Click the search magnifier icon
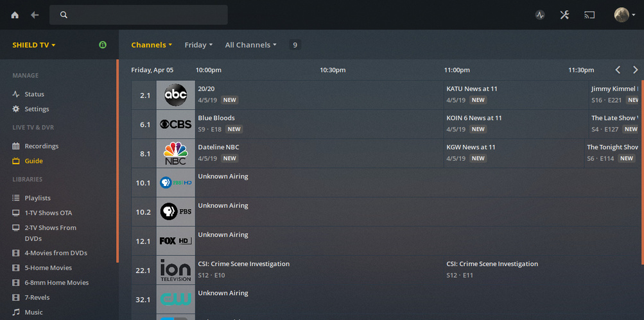The height and width of the screenshot is (320, 644). 64,15
